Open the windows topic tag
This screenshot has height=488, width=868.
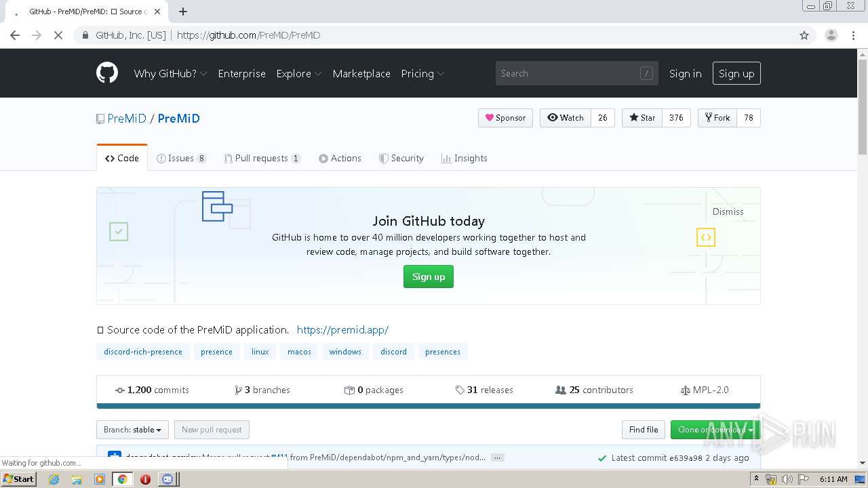(345, 352)
